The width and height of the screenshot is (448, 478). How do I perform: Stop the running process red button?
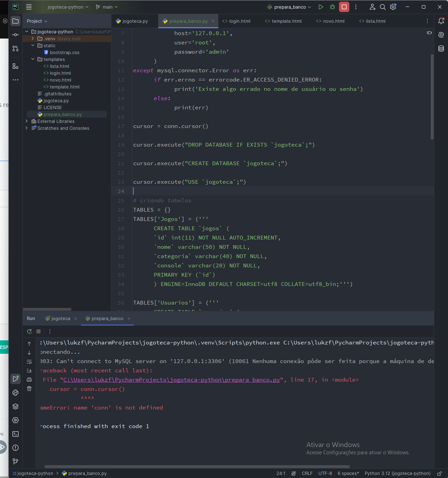(344, 7)
